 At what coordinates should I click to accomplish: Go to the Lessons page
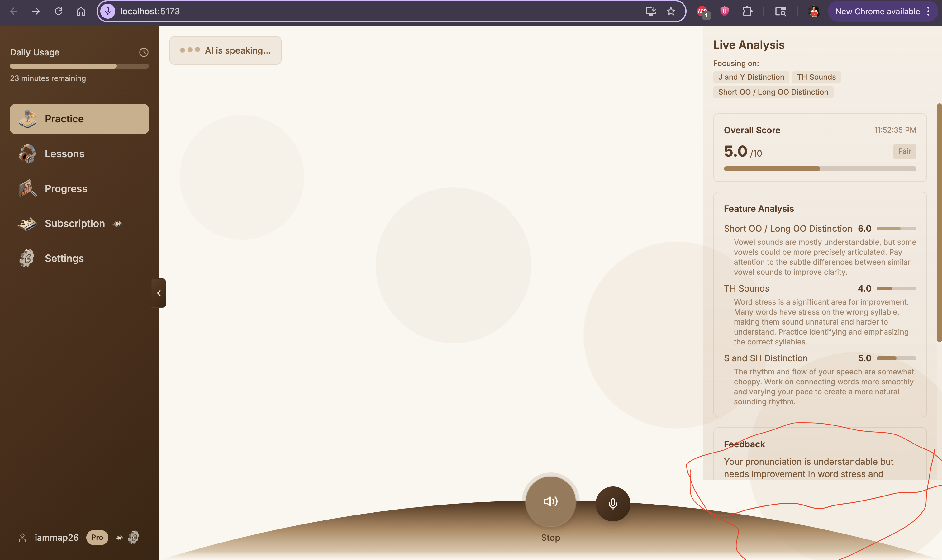click(x=64, y=154)
